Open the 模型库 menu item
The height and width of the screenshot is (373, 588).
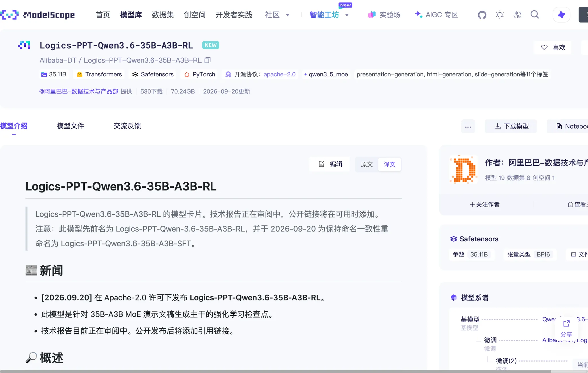tap(131, 15)
